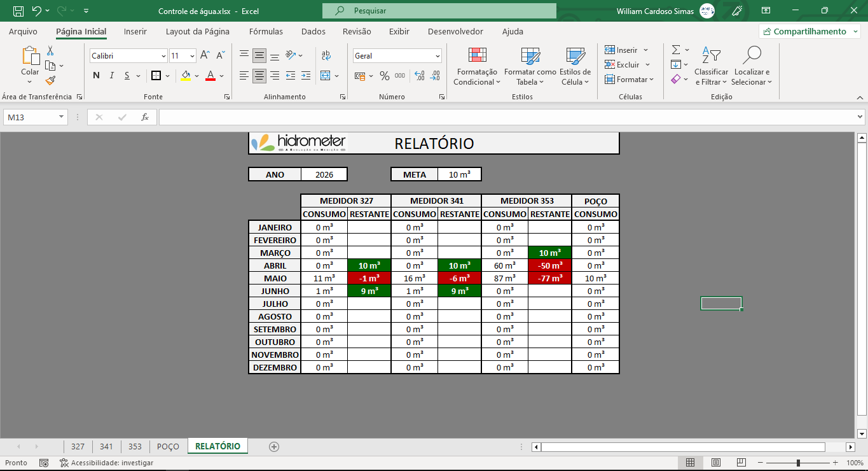
Task: Align text left horizontally
Action: coord(244,76)
